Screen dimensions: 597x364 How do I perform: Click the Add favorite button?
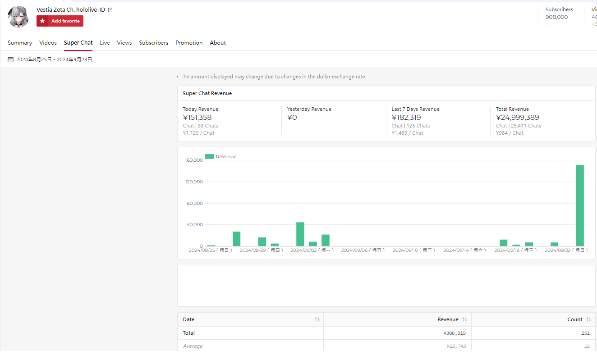coord(60,21)
